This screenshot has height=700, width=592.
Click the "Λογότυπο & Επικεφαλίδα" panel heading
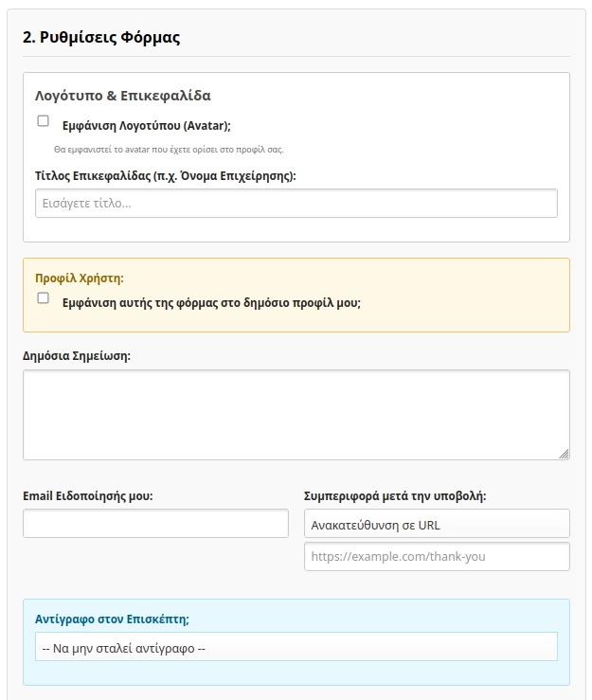(122, 96)
